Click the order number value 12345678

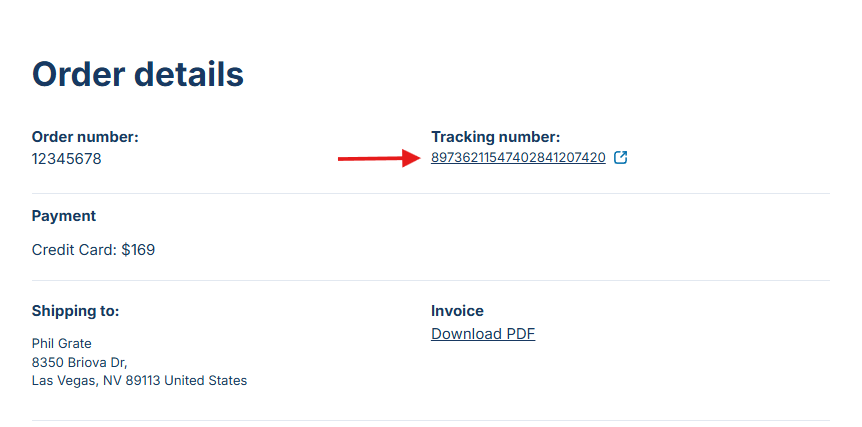[66, 159]
